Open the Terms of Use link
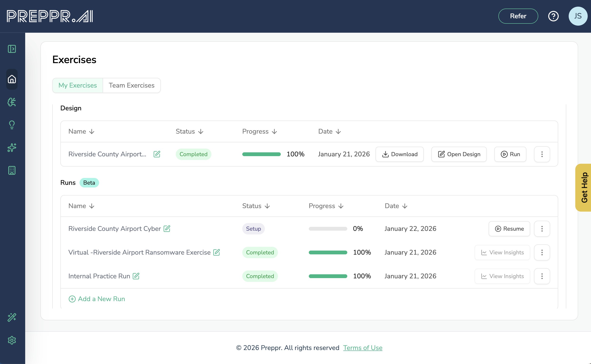This screenshot has width=591, height=364. [x=362, y=348]
